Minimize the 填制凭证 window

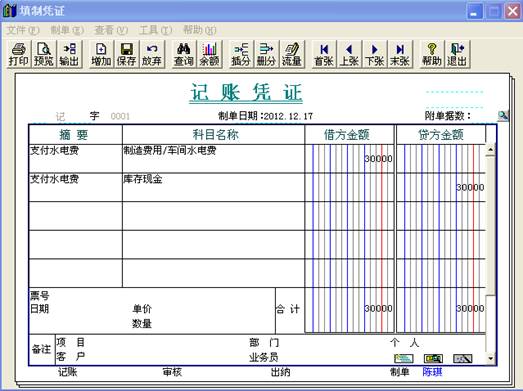click(x=474, y=11)
